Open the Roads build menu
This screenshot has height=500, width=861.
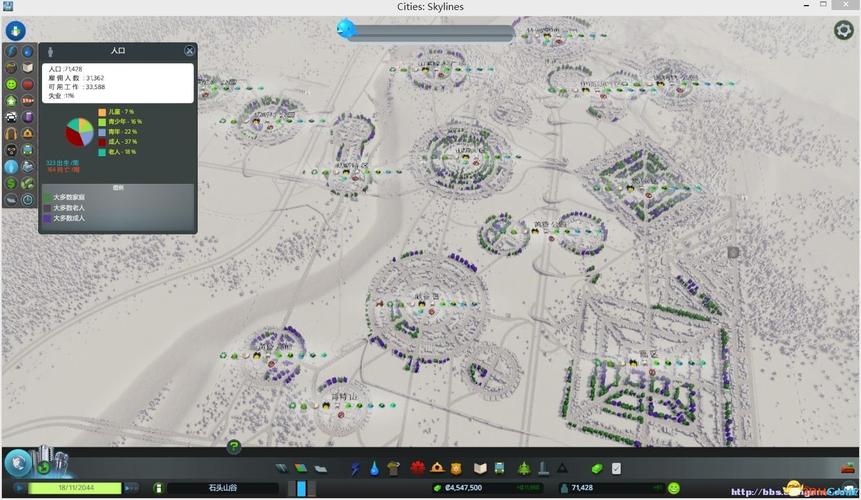282,468
